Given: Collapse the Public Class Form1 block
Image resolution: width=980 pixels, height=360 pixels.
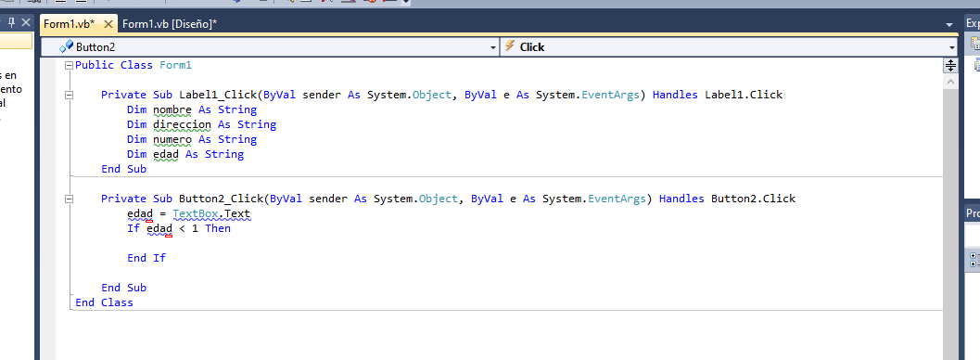Looking at the screenshot, I should coord(69,65).
